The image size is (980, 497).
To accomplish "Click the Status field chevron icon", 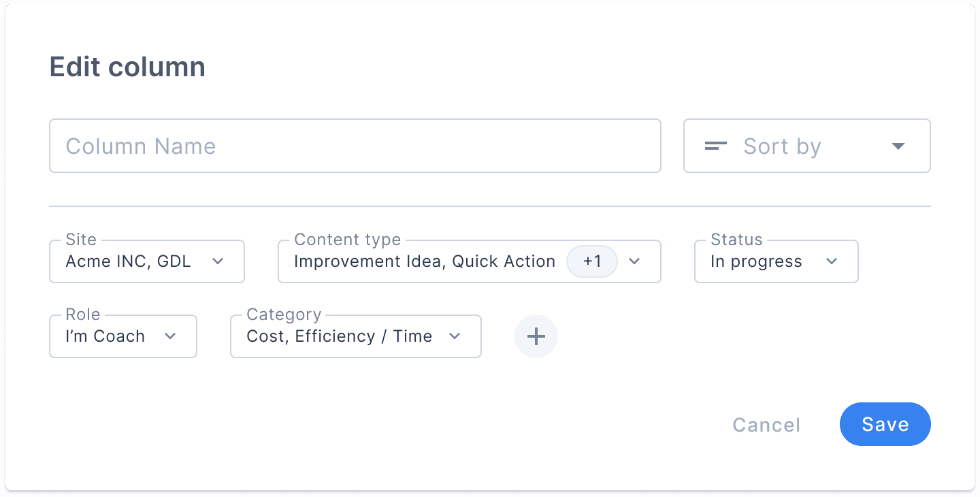I will (832, 261).
